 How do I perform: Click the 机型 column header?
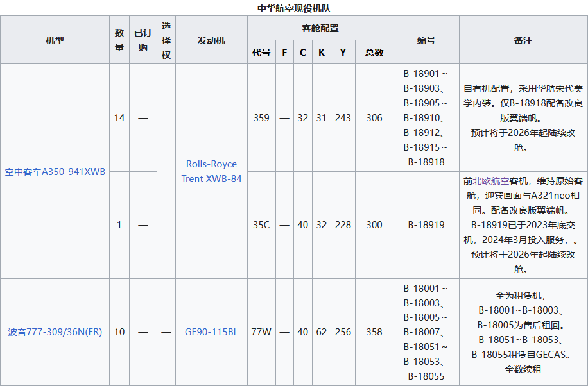[x=55, y=40]
